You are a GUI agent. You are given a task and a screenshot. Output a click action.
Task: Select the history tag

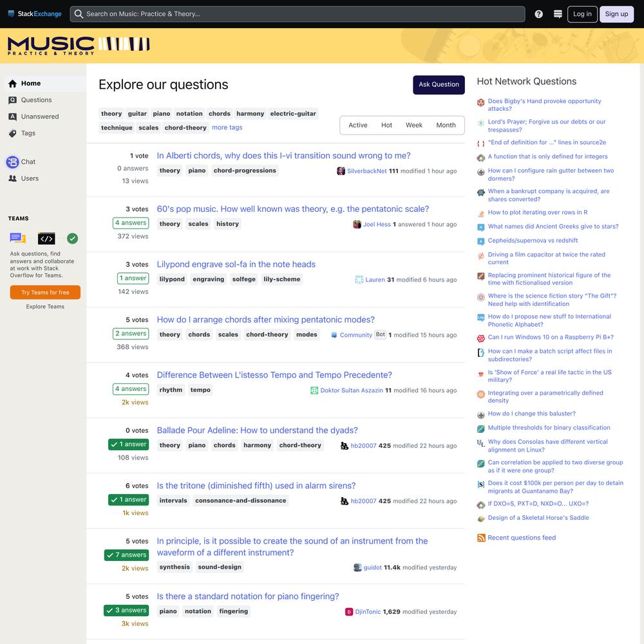click(x=227, y=224)
